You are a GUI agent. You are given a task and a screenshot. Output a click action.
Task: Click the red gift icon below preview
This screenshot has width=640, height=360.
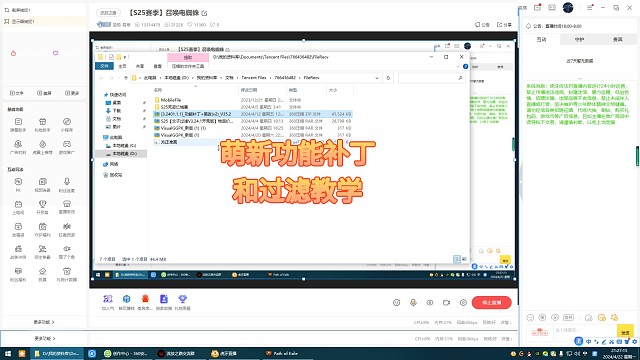coord(145,299)
